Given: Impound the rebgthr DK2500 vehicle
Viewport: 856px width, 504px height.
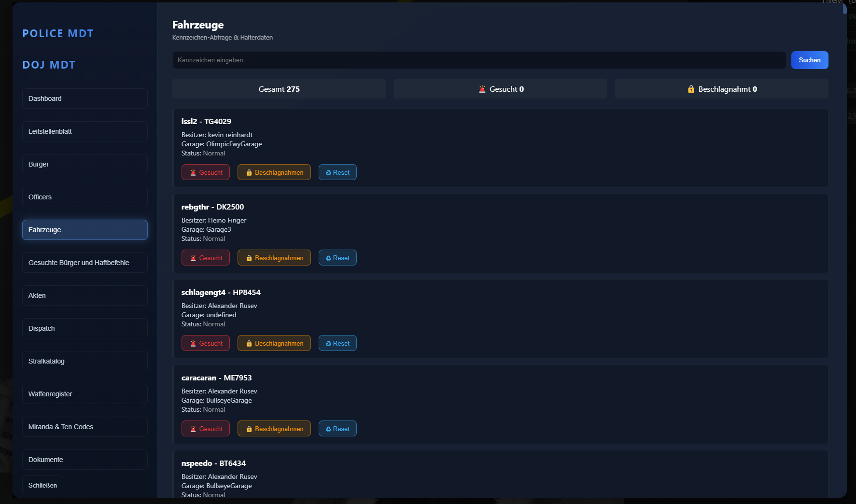Looking at the screenshot, I should pyautogui.click(x=274, y=258).
